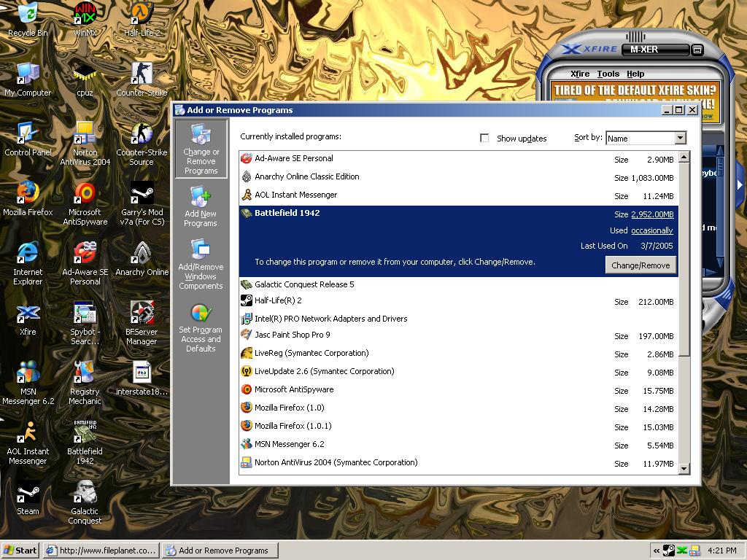Click the Internet Explorer desktop icon
The width and height of the screenshot is (747, 560).
click(28, 262)
